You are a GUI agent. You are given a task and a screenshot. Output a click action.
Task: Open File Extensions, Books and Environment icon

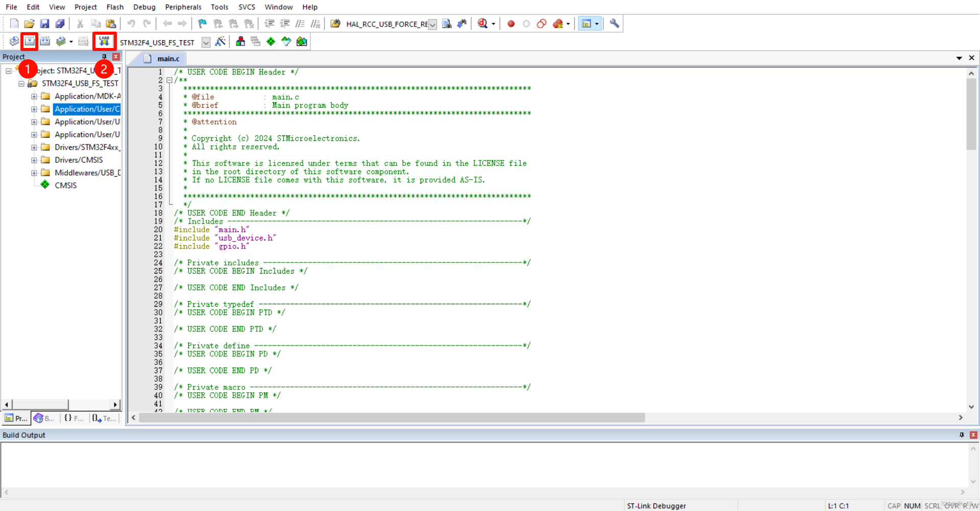click(x=240, y=41)
